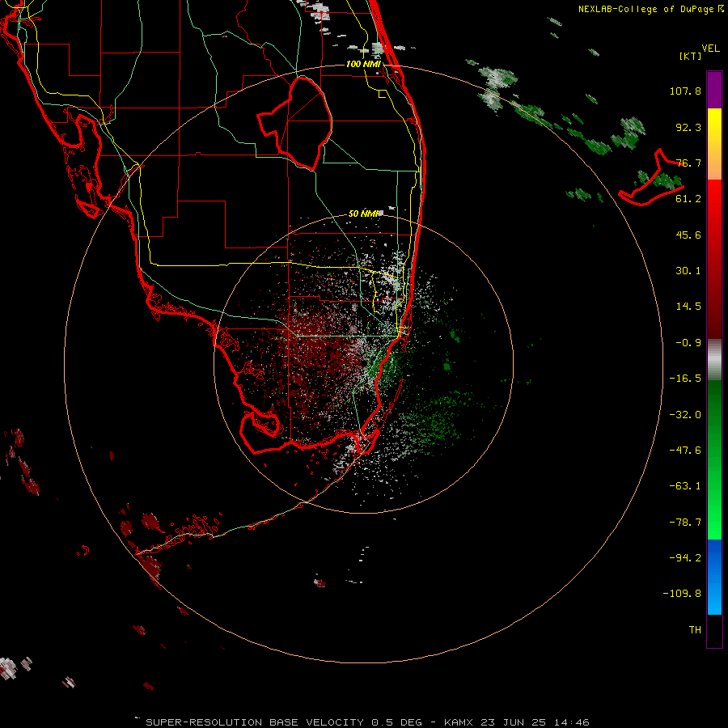Click the 61.2 scale value
The height and width of the screenshot is (728, 728).
[688, 199]
